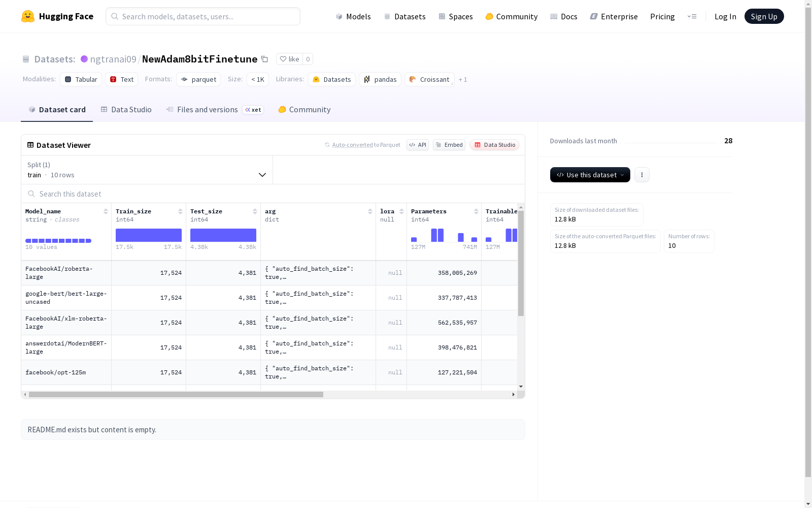Follow the Auto-converted link
Image resolution: width=812 pixels, height=508 pixels.
pyautogui.click(x=353, y=145)
